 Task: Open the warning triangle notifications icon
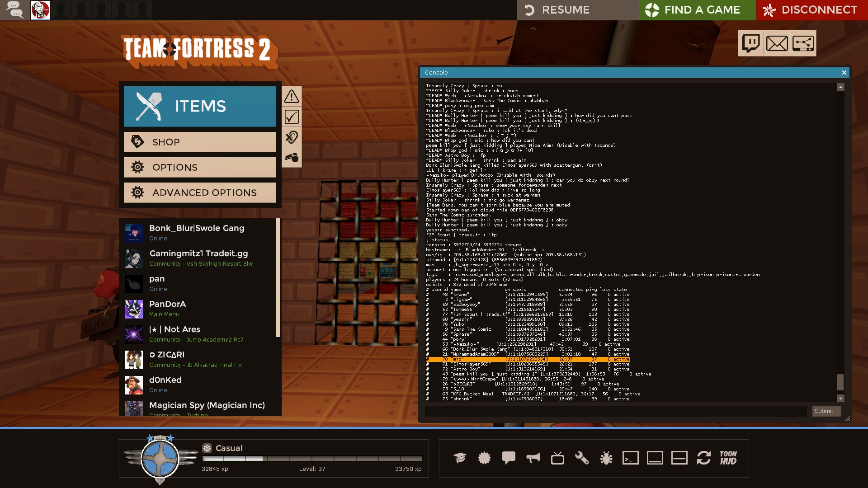point(292,96)
